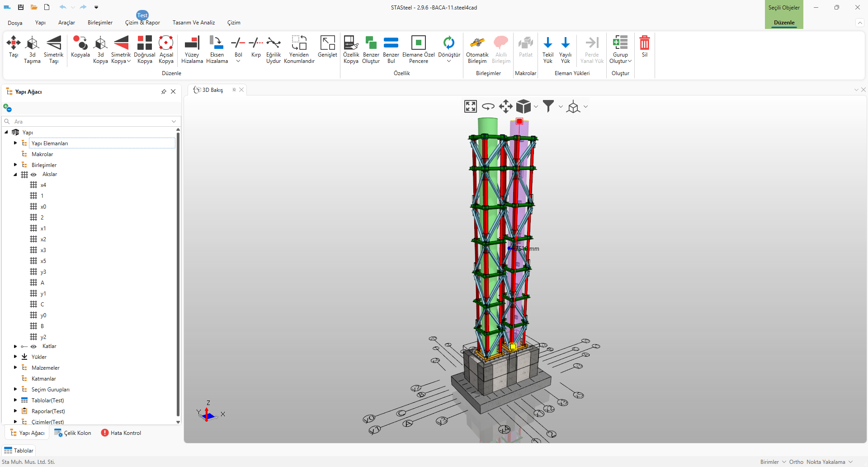Click the Sil delete icon
The image size is (868, 467).
click(x=644, y=43)
